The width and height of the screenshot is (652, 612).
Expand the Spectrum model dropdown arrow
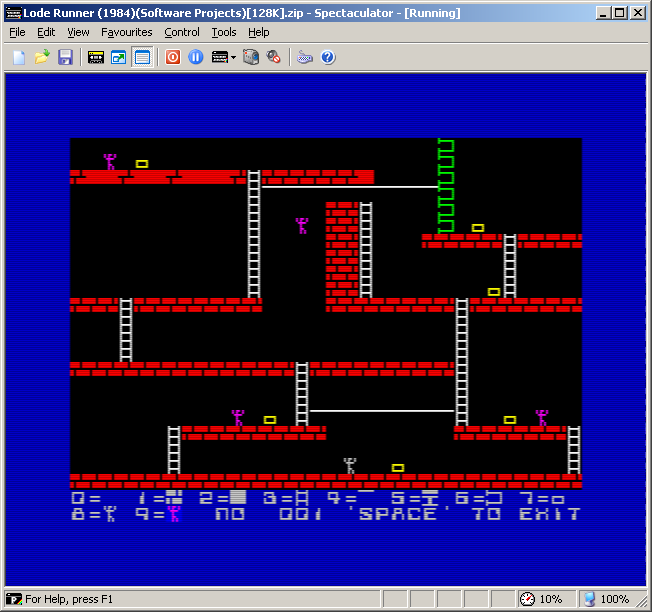233,57
